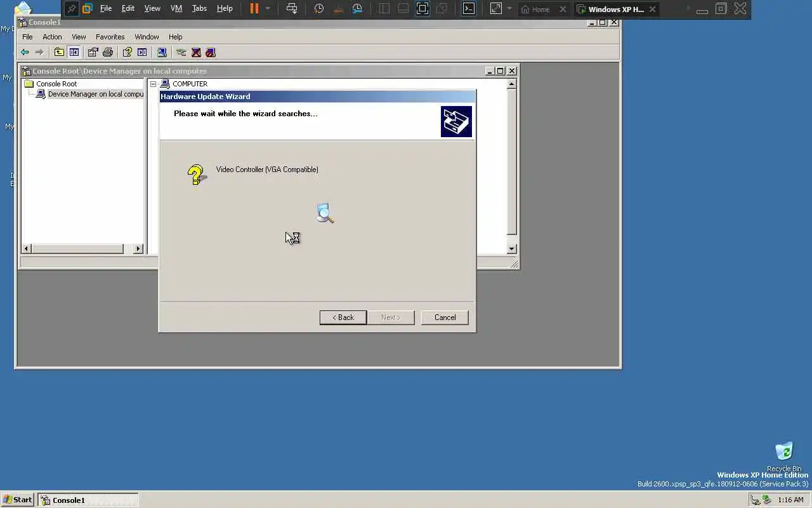Open the Console1 View menu

click(79, 37)
